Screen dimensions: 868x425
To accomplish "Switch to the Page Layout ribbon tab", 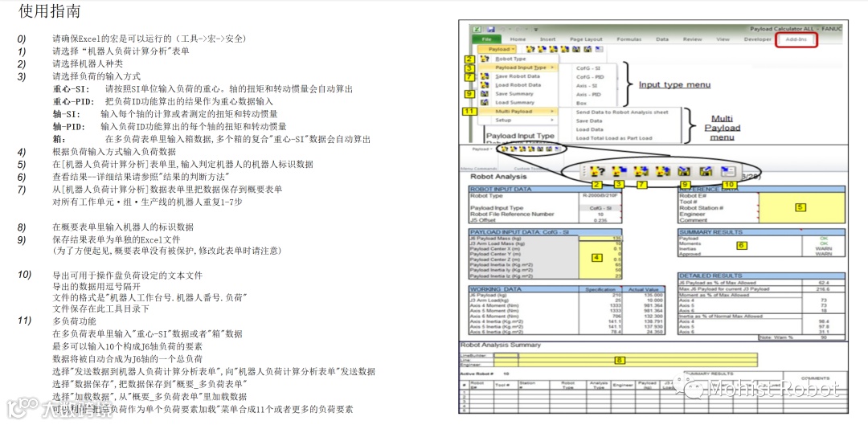I will [586, 40].
